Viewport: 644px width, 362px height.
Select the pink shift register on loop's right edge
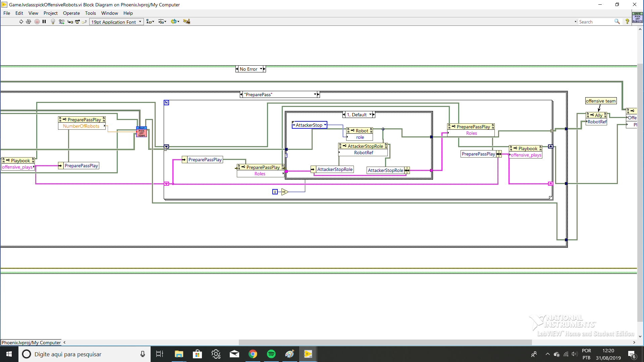(x=550, y=184)
